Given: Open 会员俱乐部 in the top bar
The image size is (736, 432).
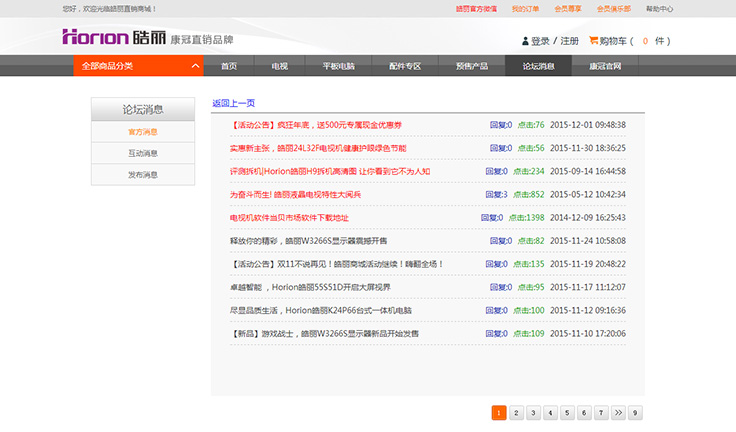Looking at the screenshot, I should pyautogui.click(x=613, y=9).
